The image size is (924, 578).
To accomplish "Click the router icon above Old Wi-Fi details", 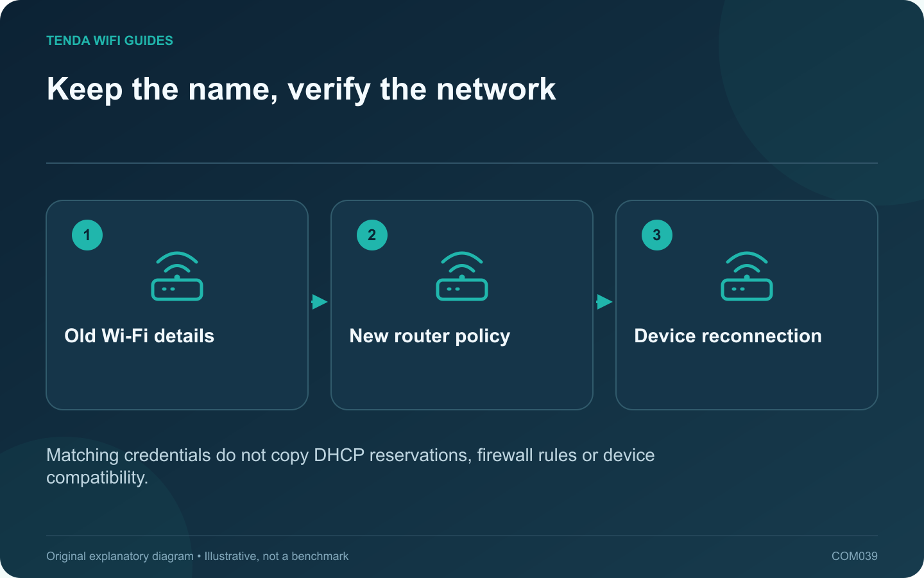I will pyautogui.click(x=177, y=276).
